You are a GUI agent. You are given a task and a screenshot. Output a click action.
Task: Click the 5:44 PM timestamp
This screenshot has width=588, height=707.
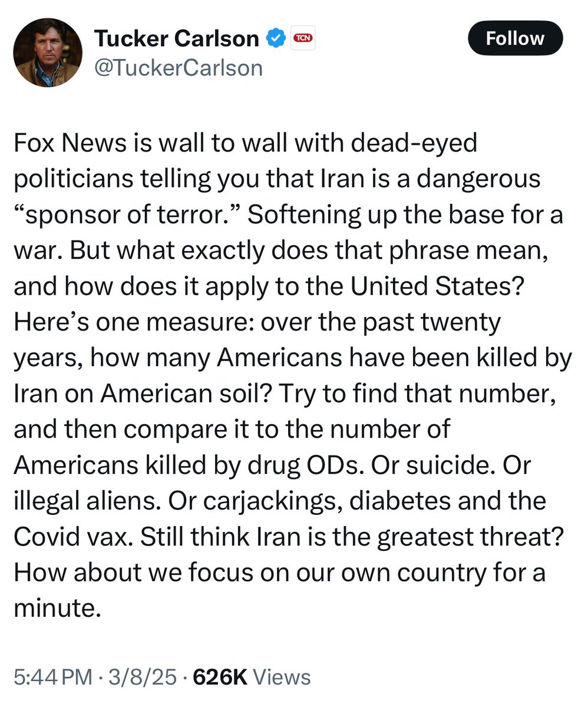click(52, 676)
